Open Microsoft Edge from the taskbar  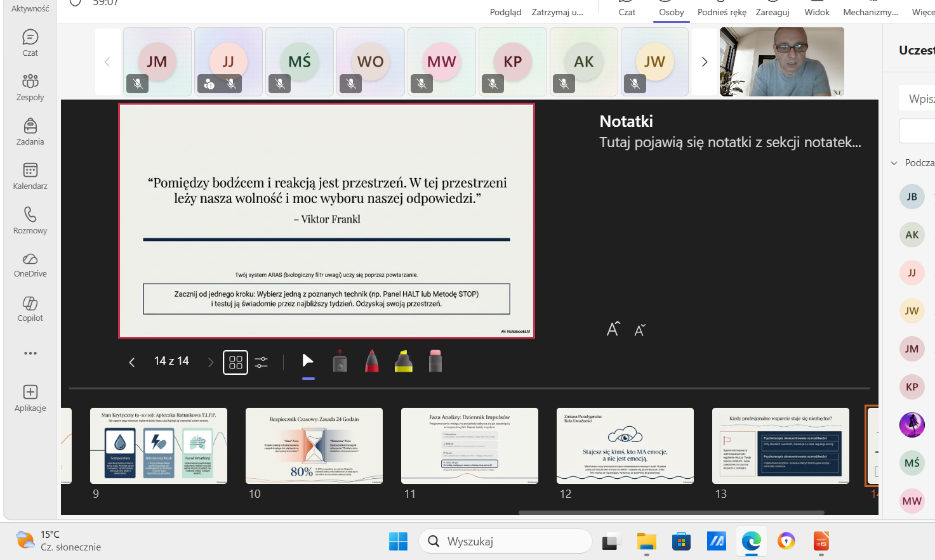(x=752, y=541)
